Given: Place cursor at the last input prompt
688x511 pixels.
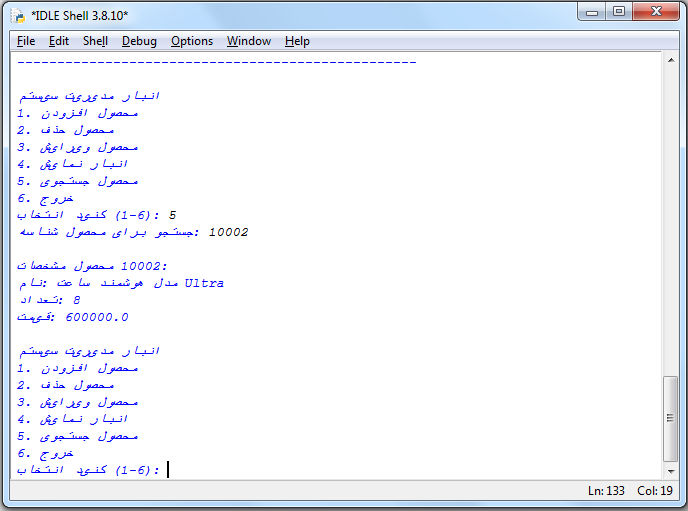Looking at the screenshot, I should tap(169, 470).
